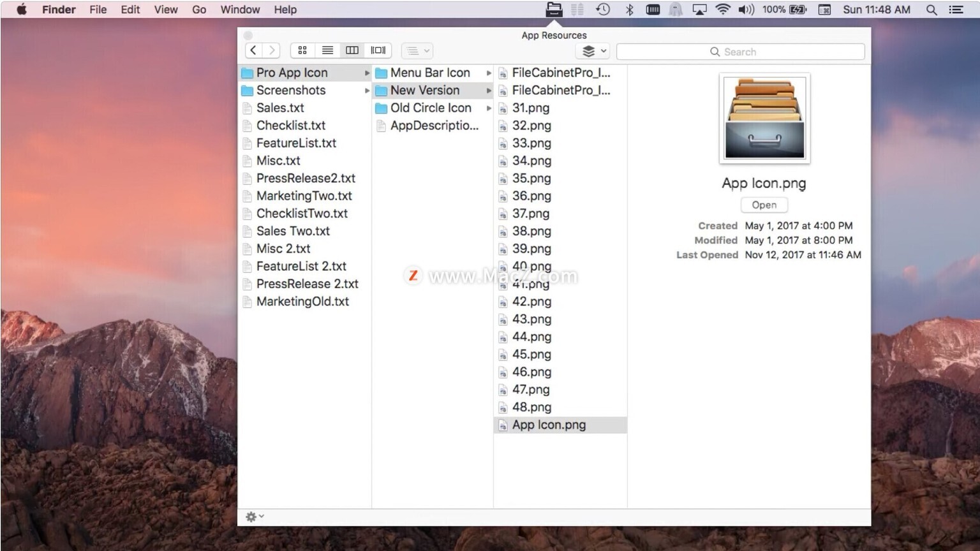The height and width of the screenshot is (551, 980).
Task: Switch to icon view
Action: (302, 50)
